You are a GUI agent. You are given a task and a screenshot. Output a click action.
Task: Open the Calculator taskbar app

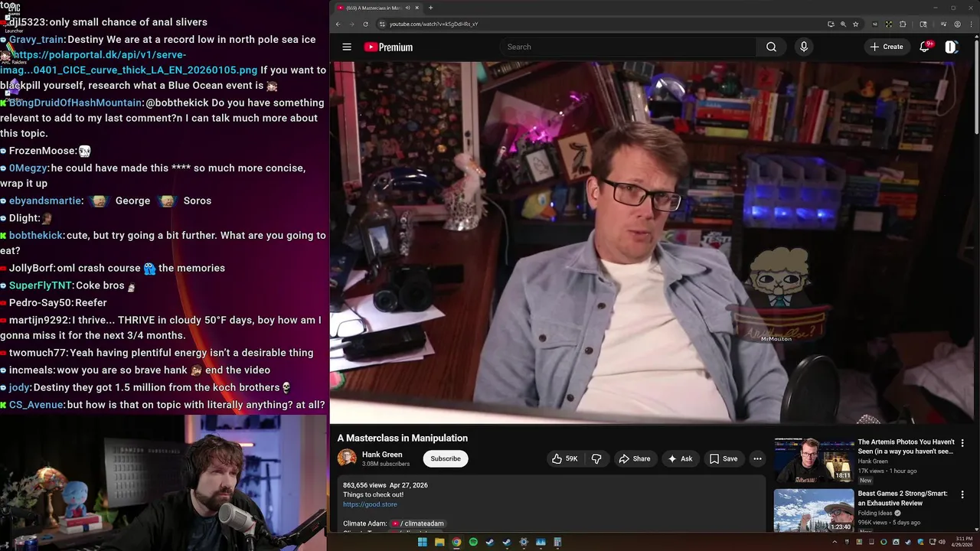557,543
